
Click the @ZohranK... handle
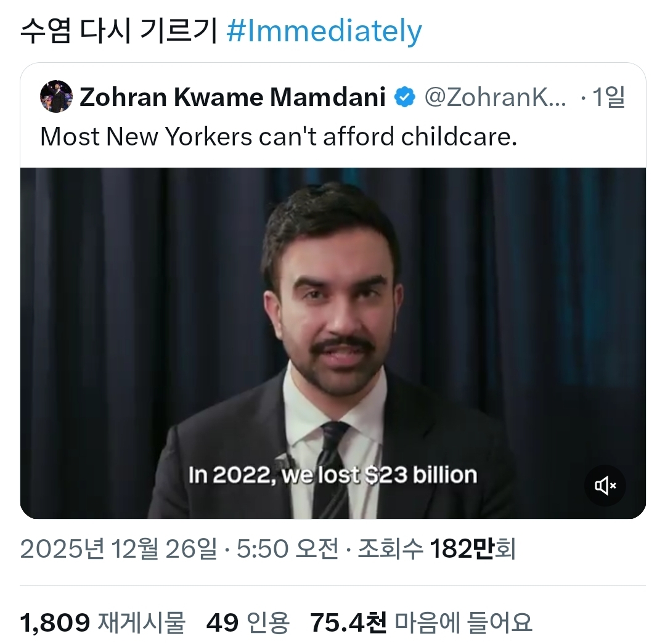tap(496, 97)
